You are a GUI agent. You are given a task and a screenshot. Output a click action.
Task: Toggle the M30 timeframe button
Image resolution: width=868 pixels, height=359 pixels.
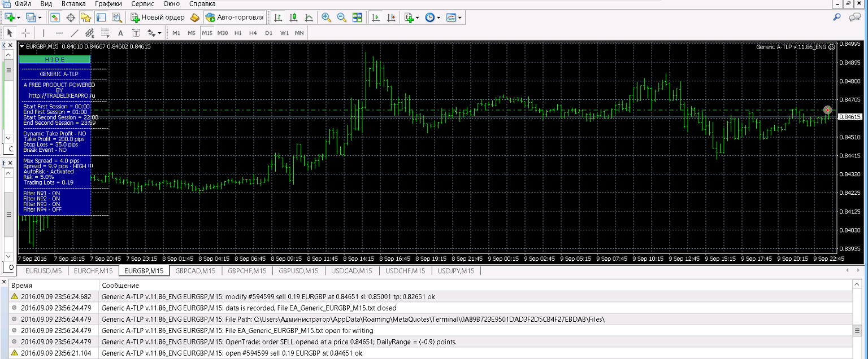[x=222, y=33]
